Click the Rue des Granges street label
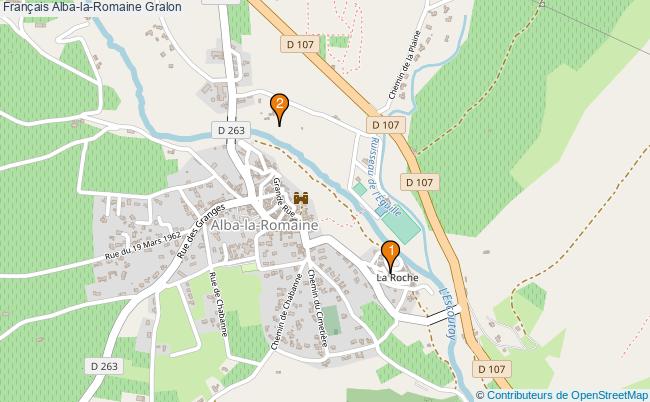The width and height of the screenshot is (650, 402). click(201, 230)
